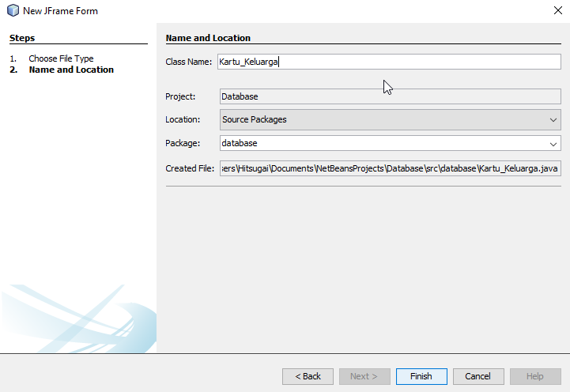Click the Cancel button
The image size is (570, 392).
[478, 376]
